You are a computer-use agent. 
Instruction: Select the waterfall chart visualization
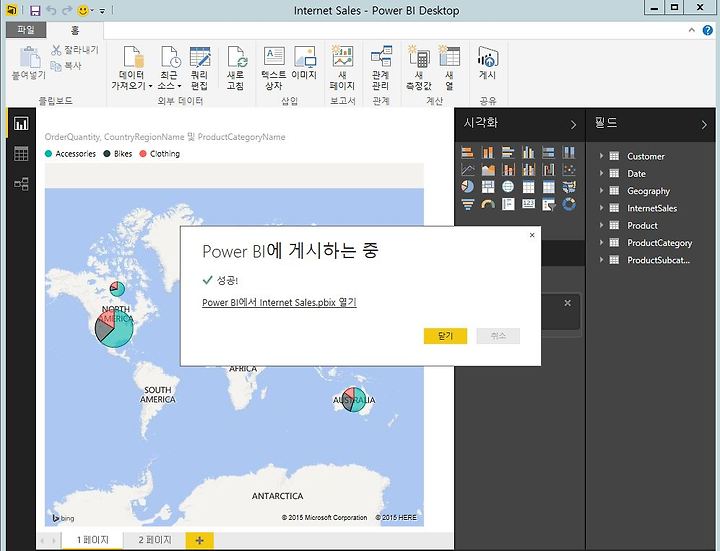[x=548, y=169]
